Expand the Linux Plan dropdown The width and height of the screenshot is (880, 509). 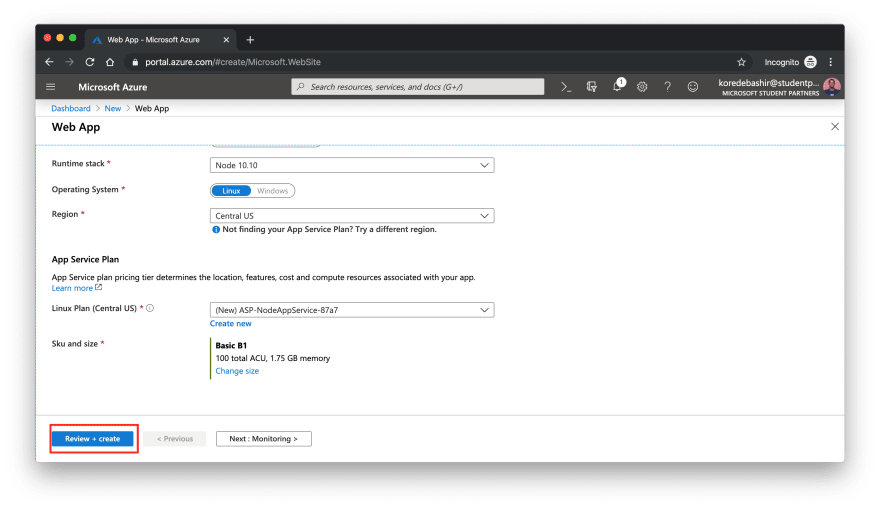pos(352,310)
